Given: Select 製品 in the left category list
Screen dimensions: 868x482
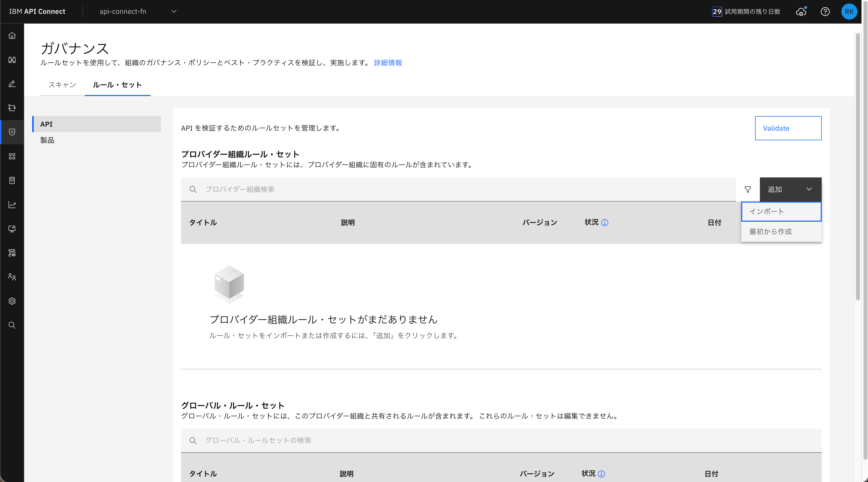Looking at the screenshot, I should [x=47, y=140].
